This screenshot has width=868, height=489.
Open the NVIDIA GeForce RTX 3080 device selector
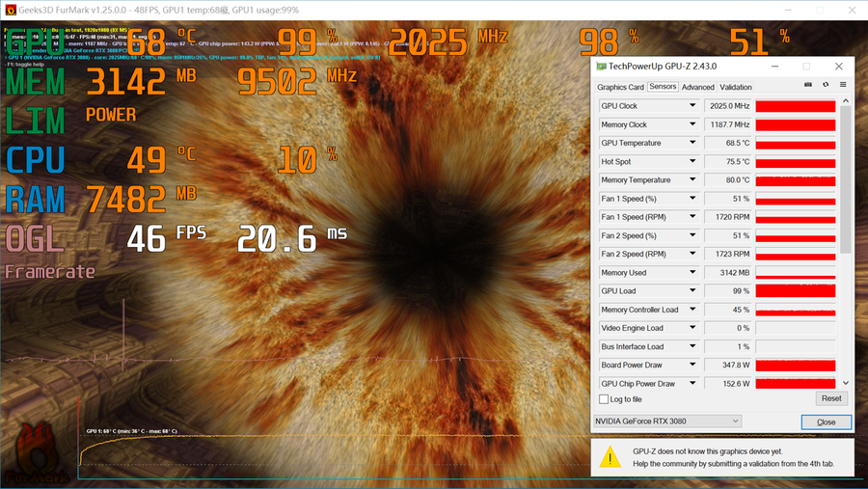666,421
